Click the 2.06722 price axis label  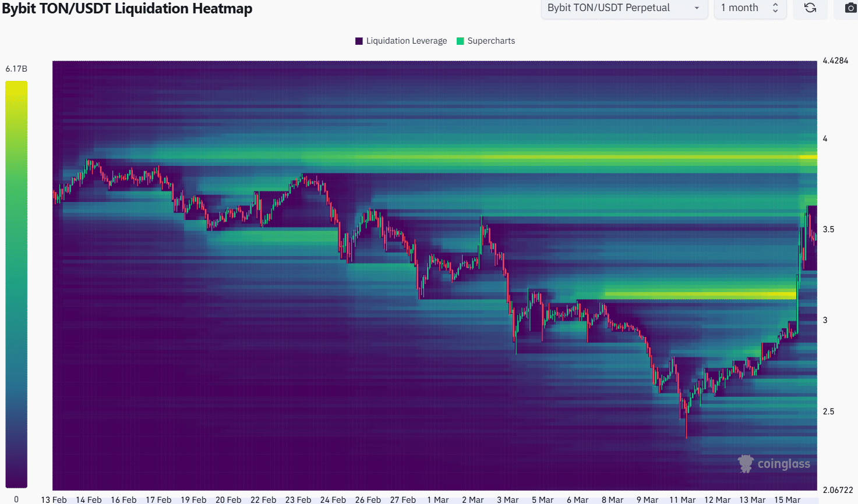838,490
